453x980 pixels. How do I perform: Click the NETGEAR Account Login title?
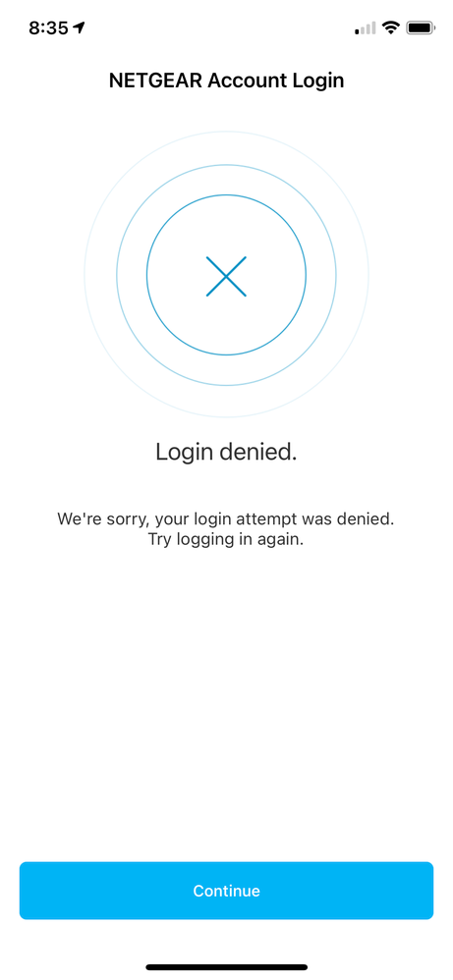pyautogui.click(x=226, y=81)
